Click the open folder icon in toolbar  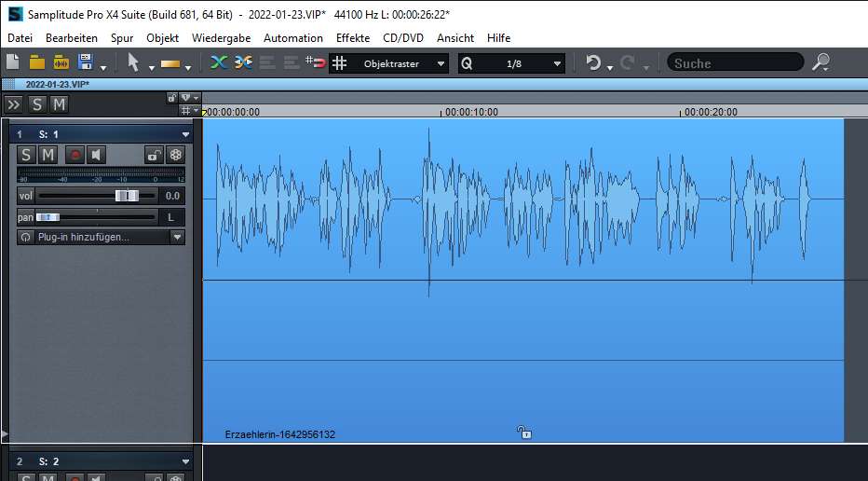point(37,62)
